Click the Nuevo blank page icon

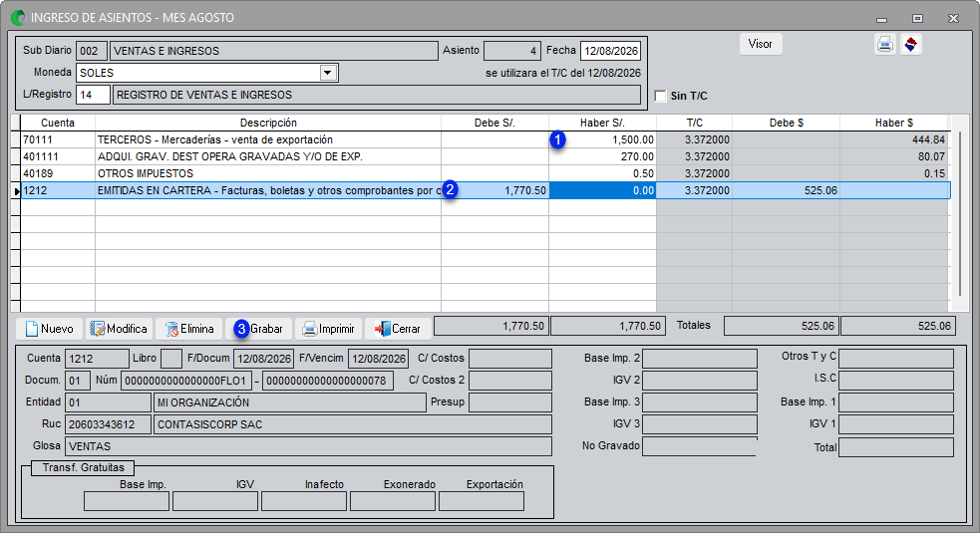(x=31, y=329)
